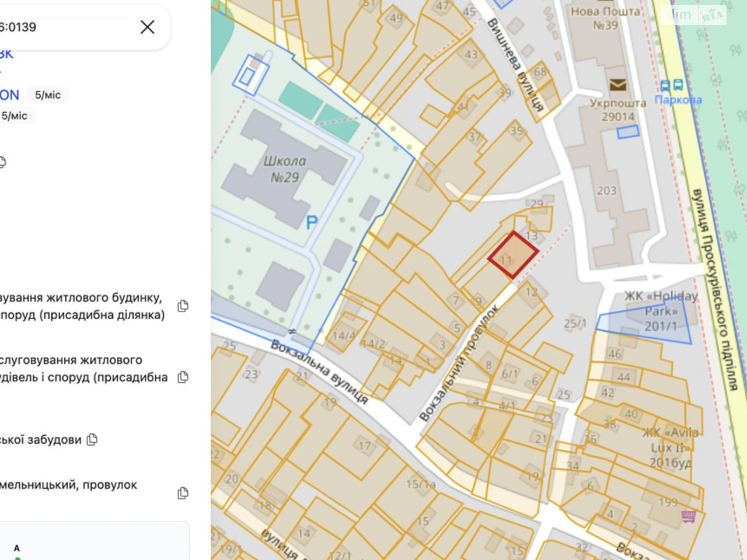Copy the 'ської забудови' category text
Image resolution: width=747 pixels, height=560 pixels.
click(92, 439)
